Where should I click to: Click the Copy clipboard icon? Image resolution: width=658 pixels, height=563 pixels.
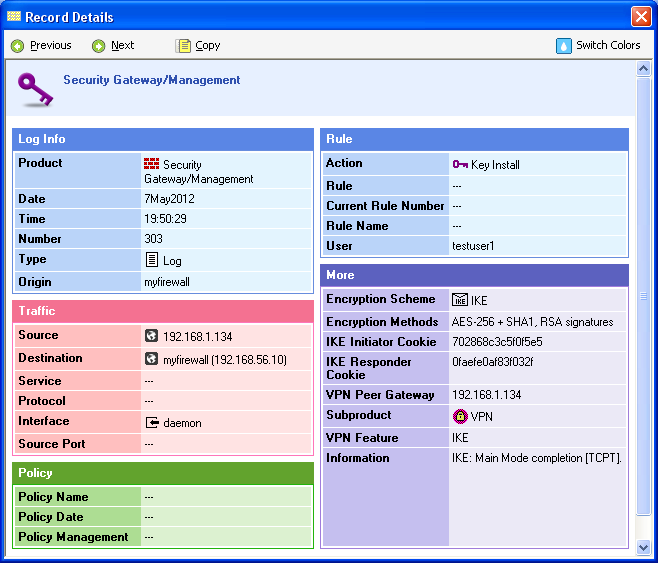click(x=182, y=46)
